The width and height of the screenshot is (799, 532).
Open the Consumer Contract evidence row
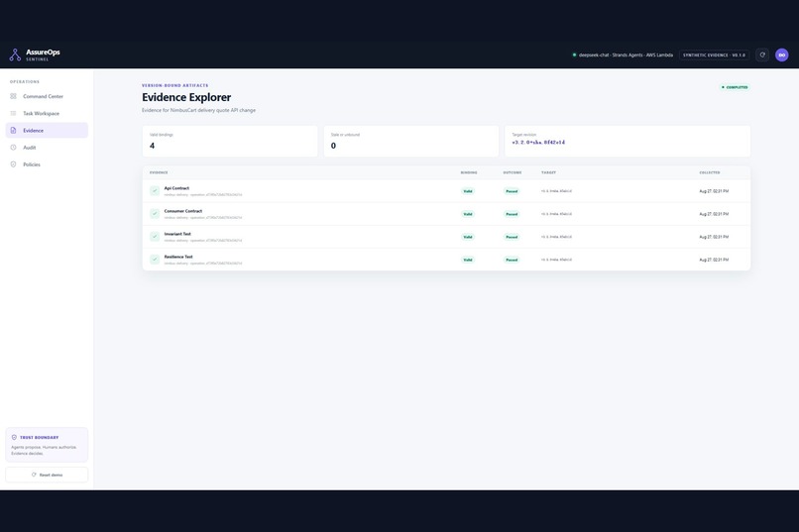click(x=446, y=214)
